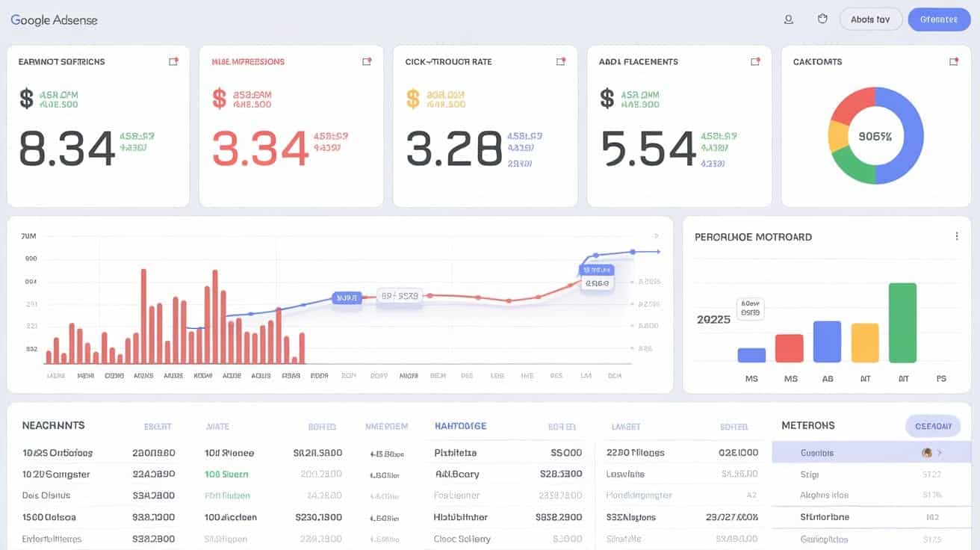The width and height of the screenshot is (980, 550).
Task: Click the large 3.28 value
Action: pos(453,147)
